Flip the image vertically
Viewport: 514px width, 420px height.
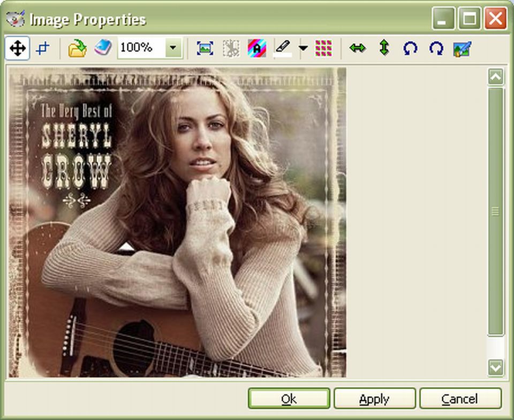[384, 48]
